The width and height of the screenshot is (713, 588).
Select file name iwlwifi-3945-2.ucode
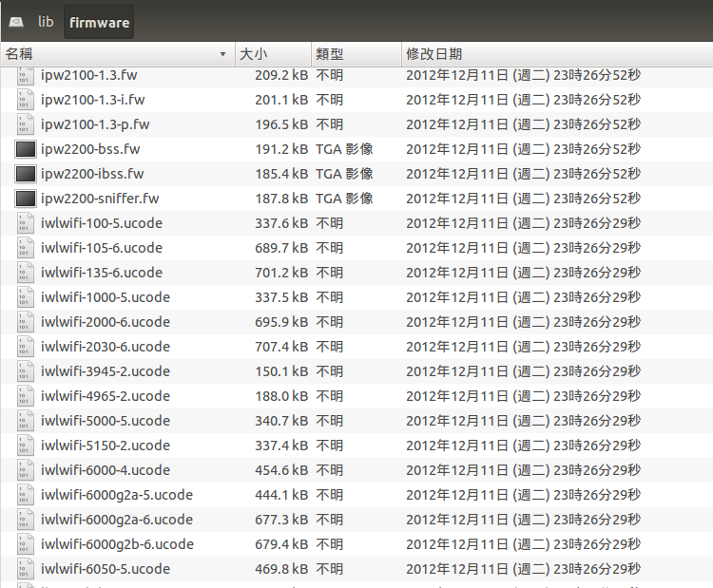(106, 371)
